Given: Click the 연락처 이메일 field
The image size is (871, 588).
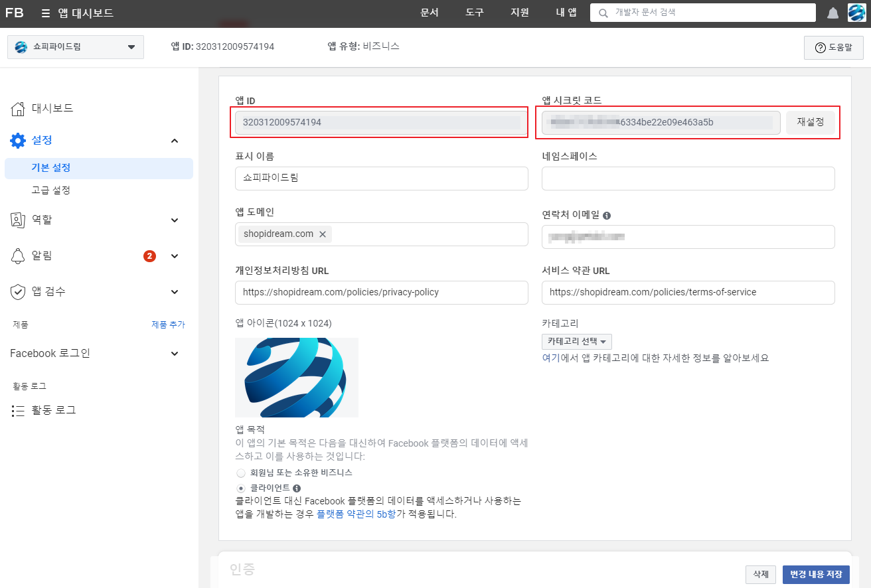Looking at the screenshot, I should pyautogui.click(x=688, y=237).
